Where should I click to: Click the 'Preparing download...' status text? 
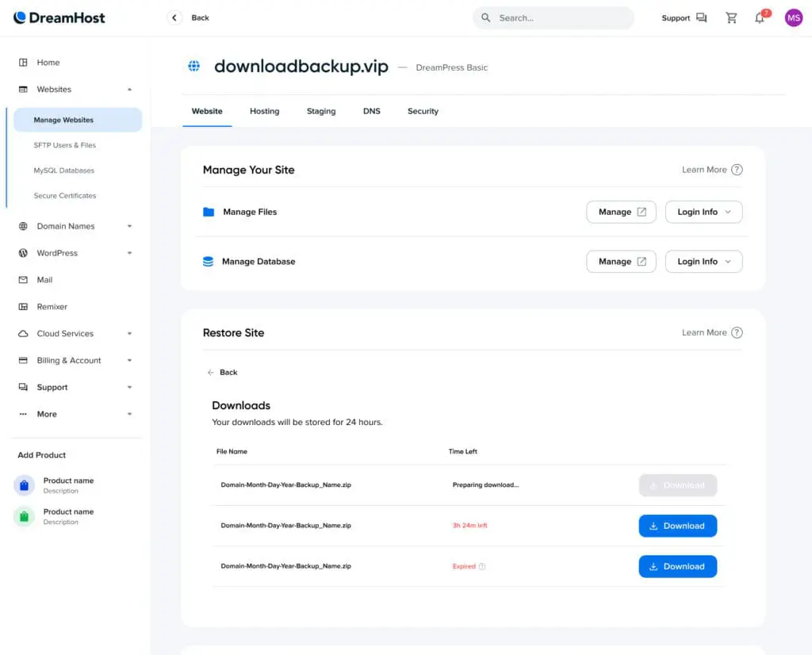[486, 485]
